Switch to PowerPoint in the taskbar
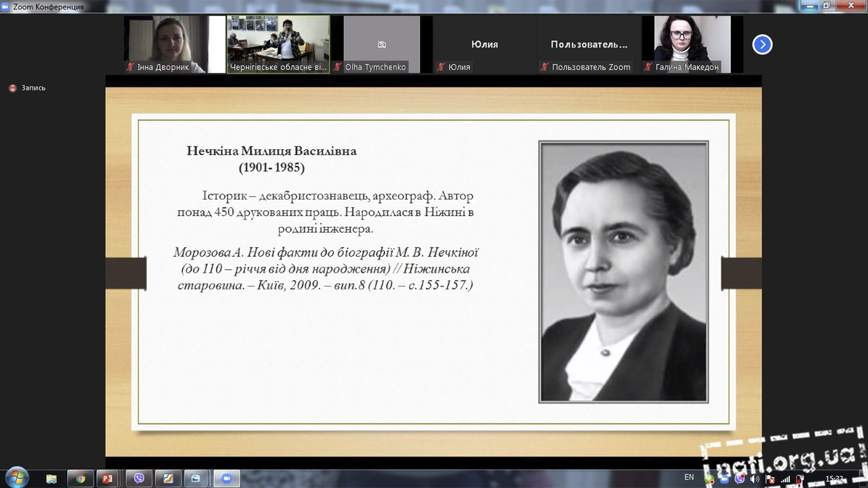The image size is (868, 488). (108, 478)
